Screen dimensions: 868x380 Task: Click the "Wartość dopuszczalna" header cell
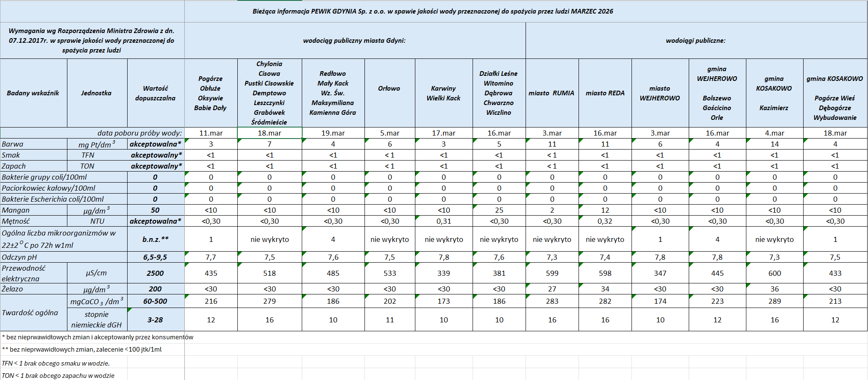[155, 93]
